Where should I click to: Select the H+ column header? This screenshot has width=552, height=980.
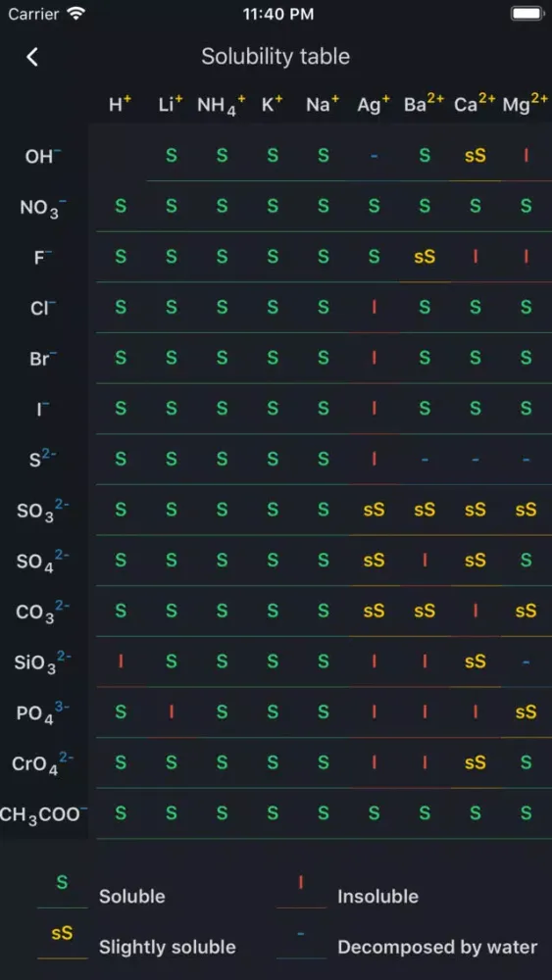[x=120, y=104]
